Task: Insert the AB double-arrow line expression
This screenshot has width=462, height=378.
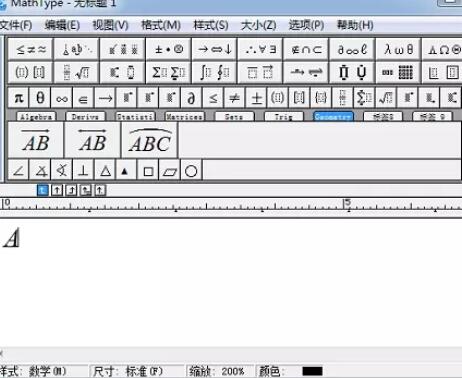Action: pos(92,140)
